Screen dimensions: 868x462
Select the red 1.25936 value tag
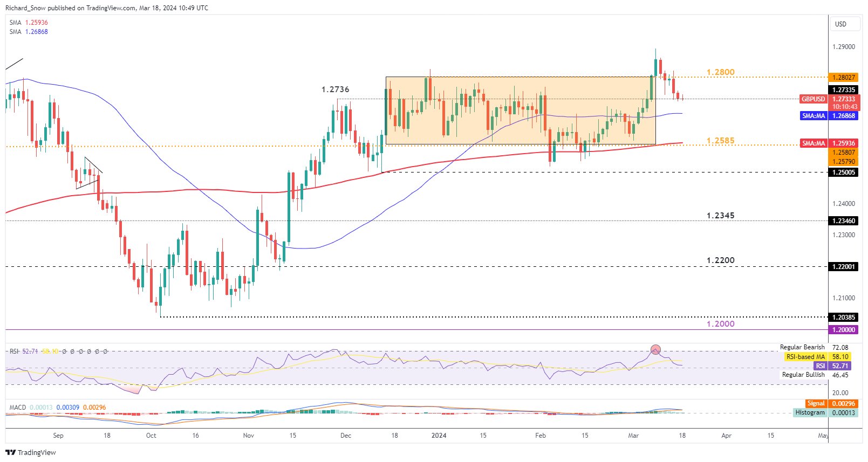click(x=843, y=143)
